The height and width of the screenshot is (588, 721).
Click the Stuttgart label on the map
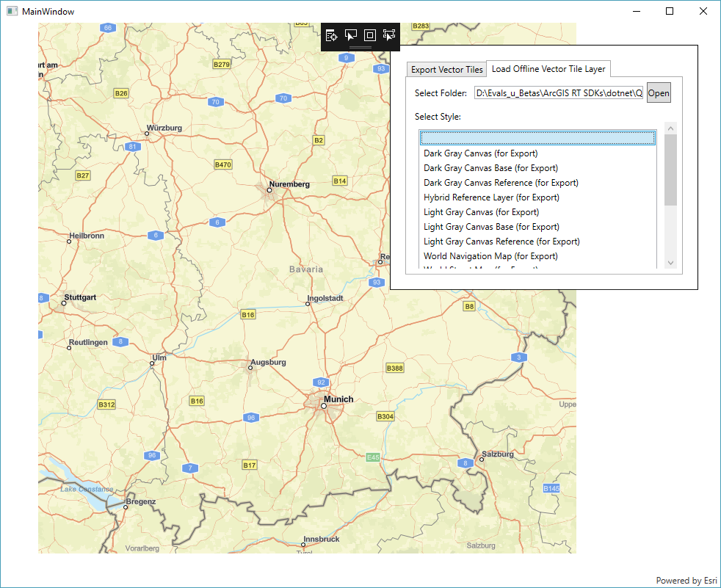click(80, 297)
